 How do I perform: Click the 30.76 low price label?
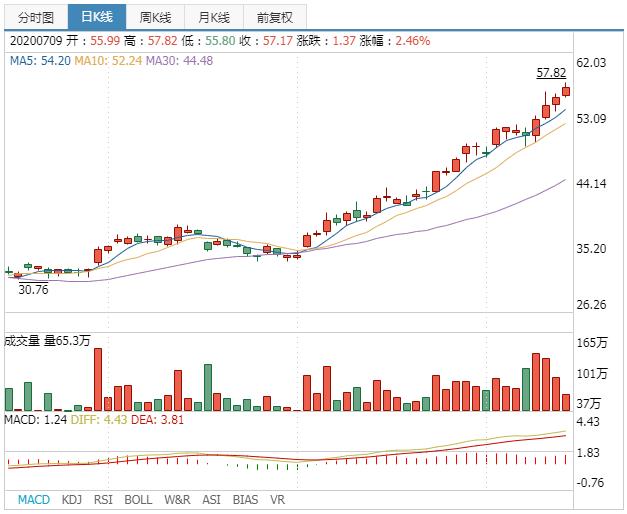[34, 289]
